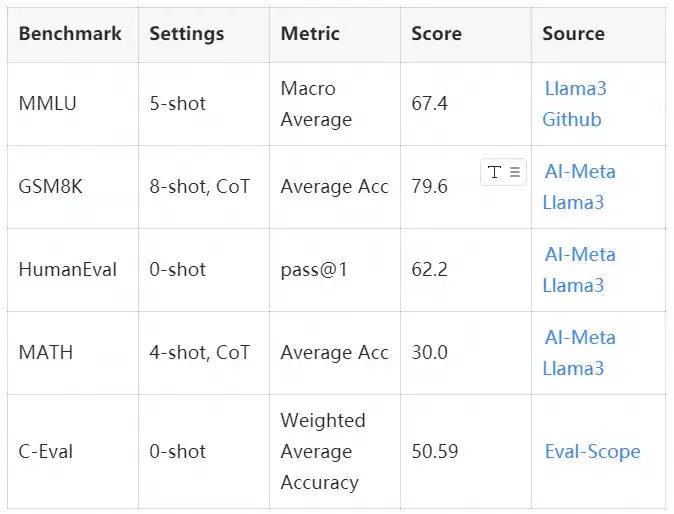The width and height of the screenshot is (674, 514).
Task: Select the 50.59 score cell
Action: coord(466,452)
